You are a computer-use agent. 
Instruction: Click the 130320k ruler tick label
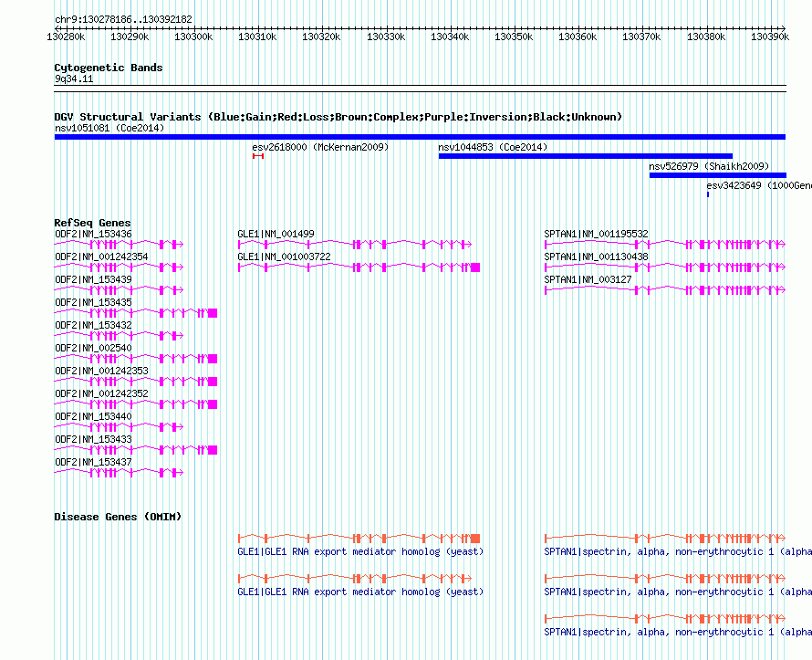[x=321, y=37]
